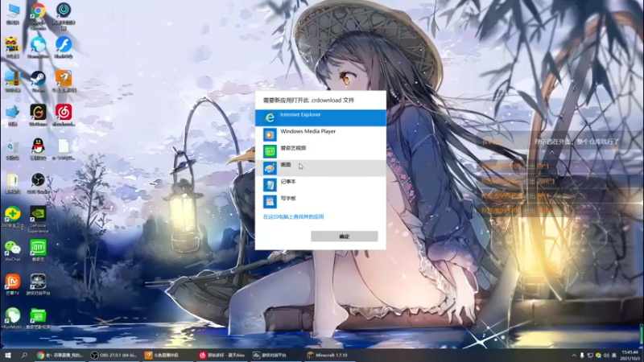Open the blank white file on the desktop
The height and width of the screenshot is (362, 644).
[x=64, y=149]
